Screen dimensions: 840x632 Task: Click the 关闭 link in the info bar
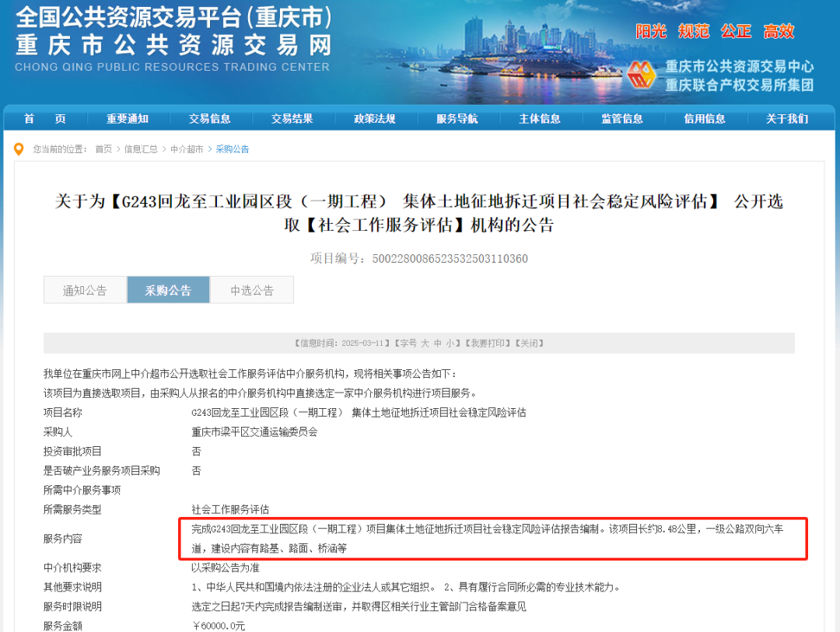530,344
